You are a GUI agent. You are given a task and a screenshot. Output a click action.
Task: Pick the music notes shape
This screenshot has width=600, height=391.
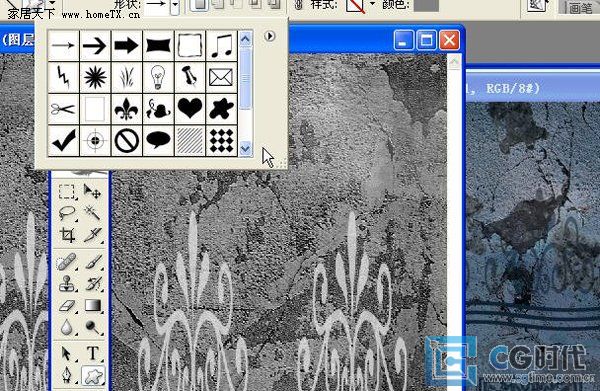coord(222,46)
